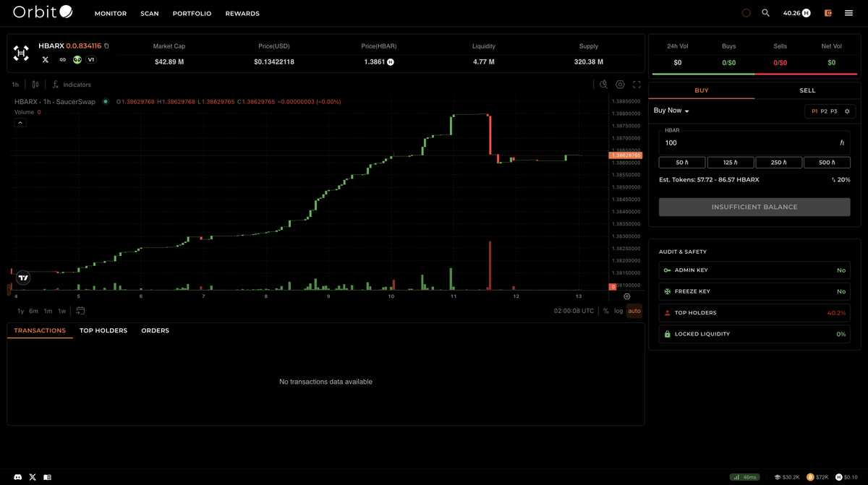Open the Buy Now order type dropdown

671,111
